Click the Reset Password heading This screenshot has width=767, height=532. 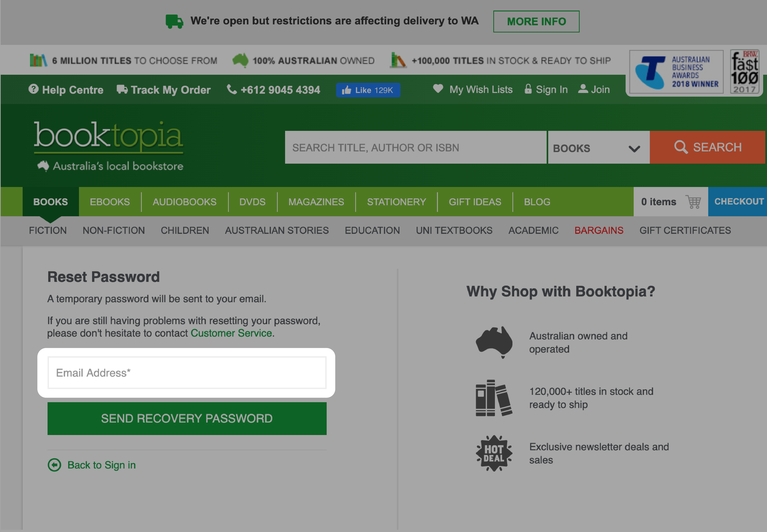104,277
